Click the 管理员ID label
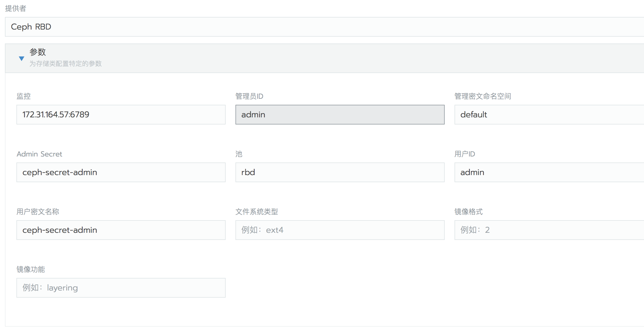This screenshot has width=644, height=331. pyautogui.click(x=249, y=96)
